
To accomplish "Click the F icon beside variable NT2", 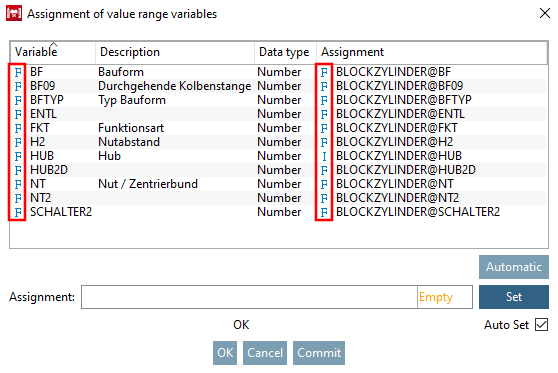I will pos(18,198).
